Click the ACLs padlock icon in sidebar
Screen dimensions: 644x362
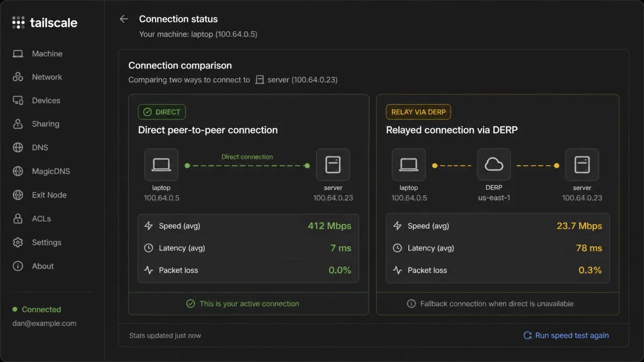tap(18, 219)
